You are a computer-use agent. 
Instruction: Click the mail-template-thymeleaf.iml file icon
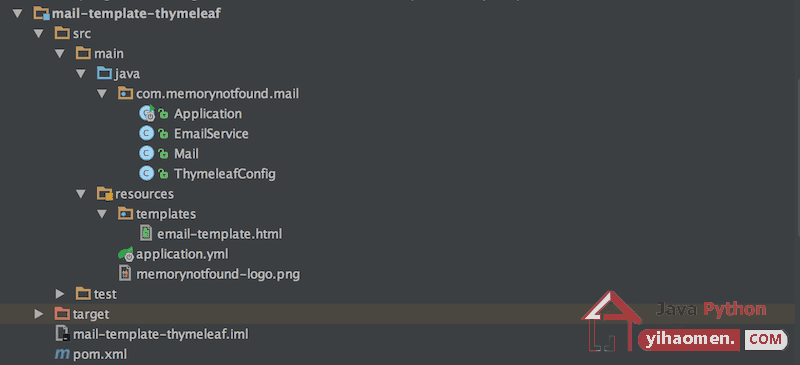(x=62, y=334)
